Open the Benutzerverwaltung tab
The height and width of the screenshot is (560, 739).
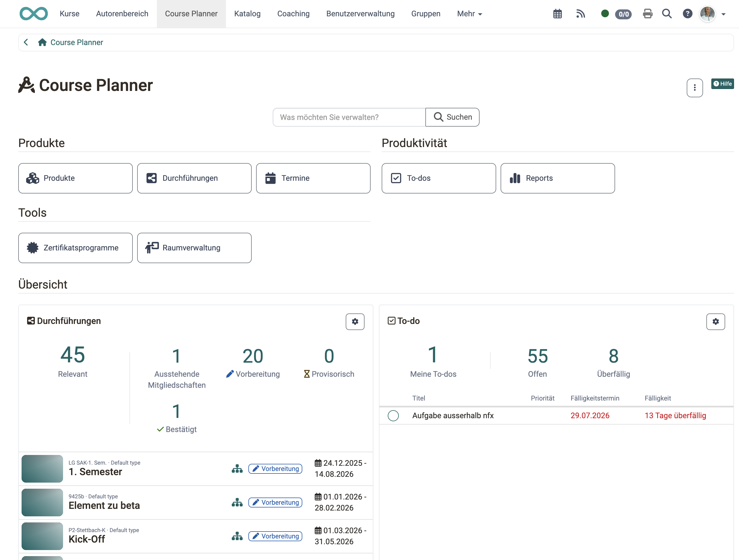[x=360, y=14]
